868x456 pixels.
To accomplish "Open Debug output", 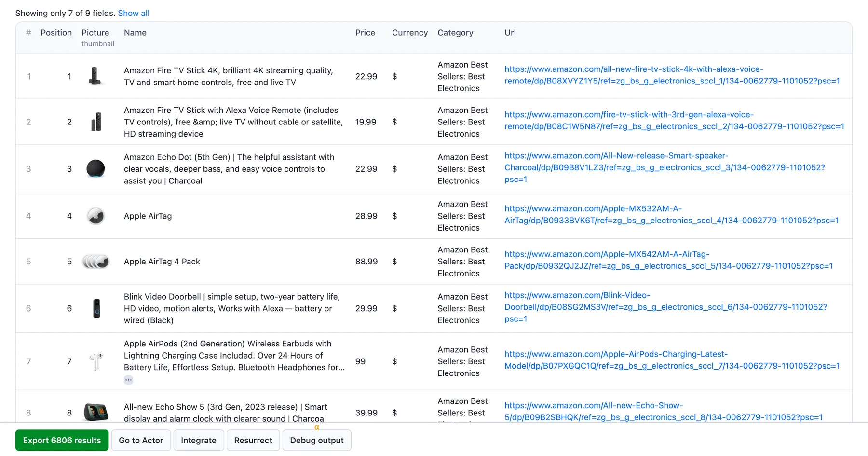I will [x=317, y=440].
